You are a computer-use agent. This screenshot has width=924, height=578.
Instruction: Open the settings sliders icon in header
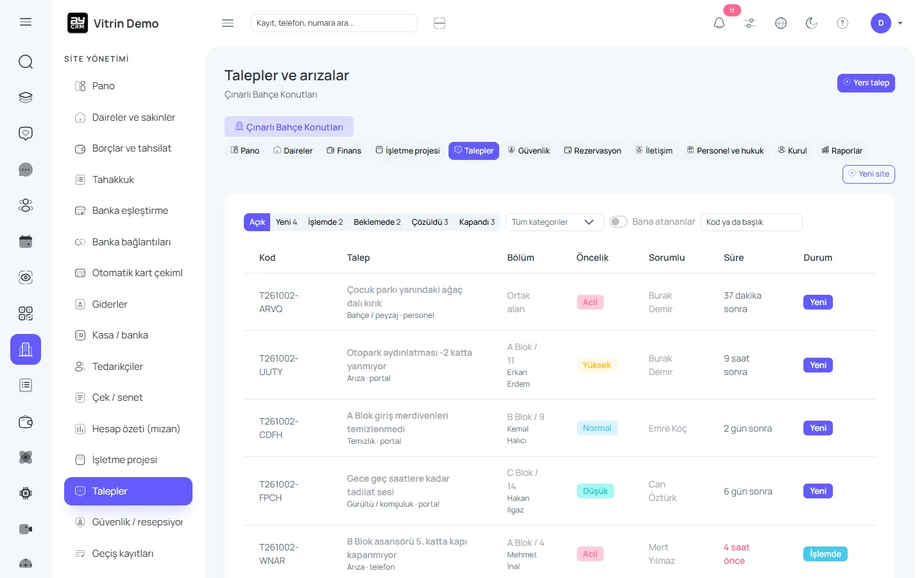[750, 23]
